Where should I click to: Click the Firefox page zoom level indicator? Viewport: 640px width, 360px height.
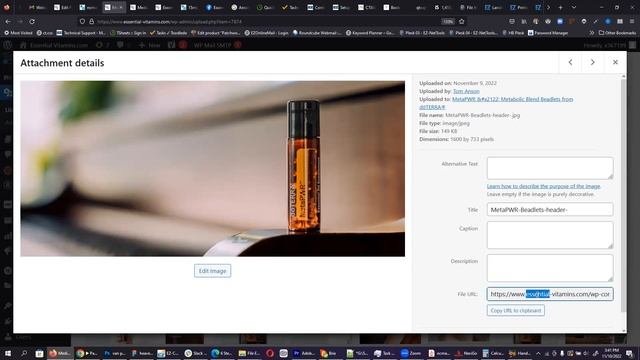448,22
